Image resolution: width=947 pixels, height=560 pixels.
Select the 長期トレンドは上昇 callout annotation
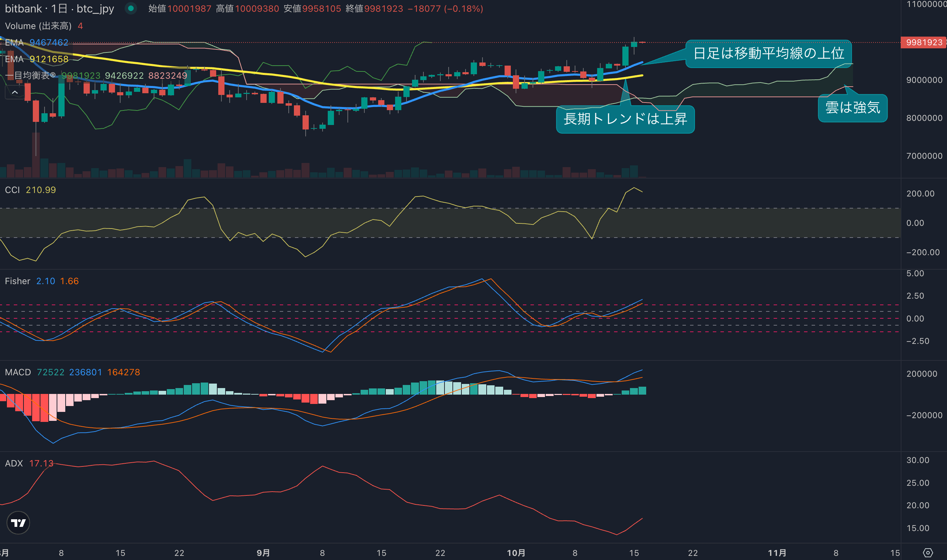(x=625, y=119)
